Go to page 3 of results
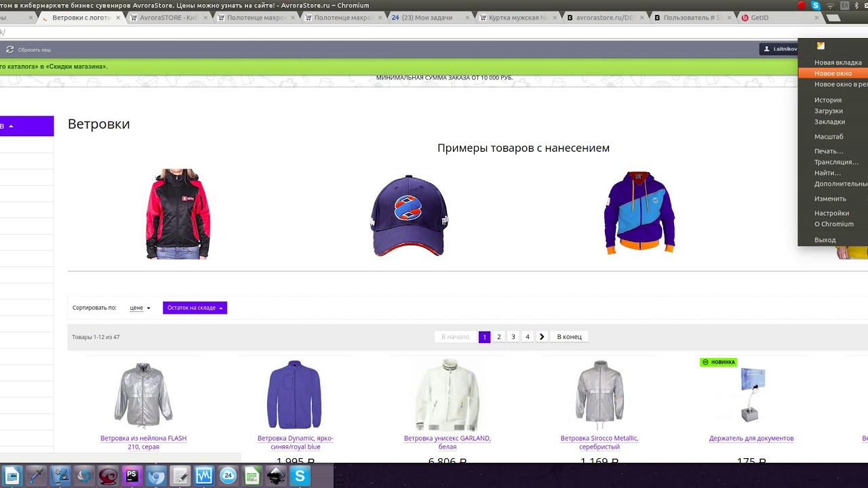 coord(513,336)
